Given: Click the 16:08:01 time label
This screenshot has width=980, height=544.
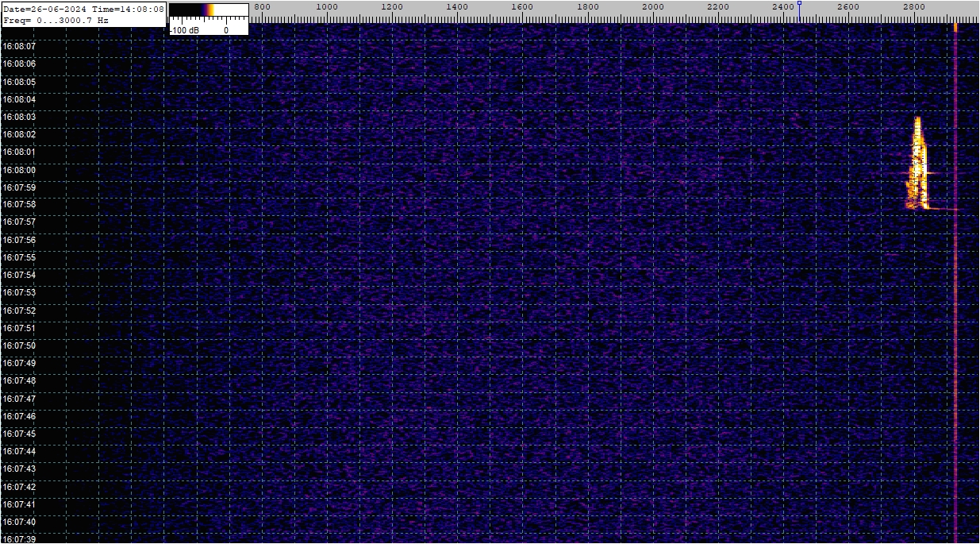Looking at the screenshot, I should [19, 152].
